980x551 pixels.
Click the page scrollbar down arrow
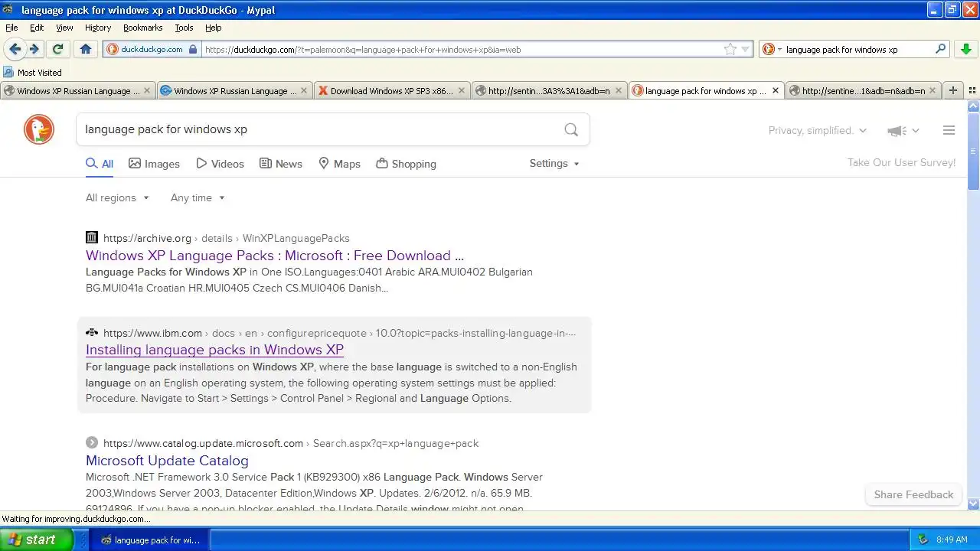[x=973, y=504]
